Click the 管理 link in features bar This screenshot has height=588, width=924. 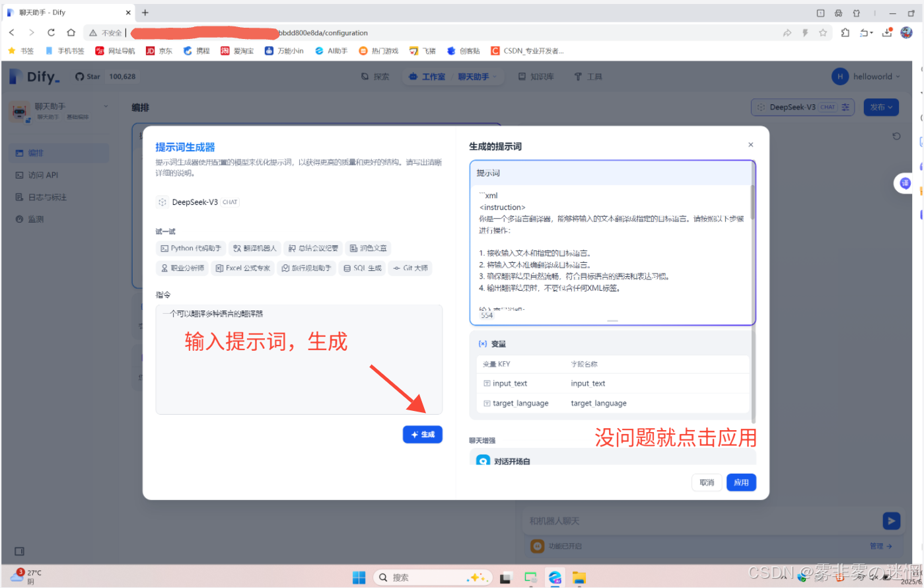coord(881,546)
